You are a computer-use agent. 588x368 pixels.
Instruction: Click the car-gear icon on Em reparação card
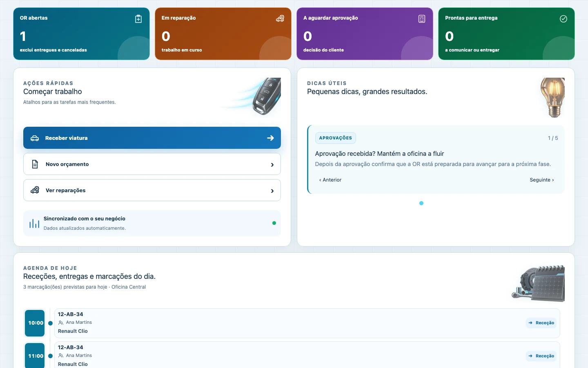tap(280, 18)
